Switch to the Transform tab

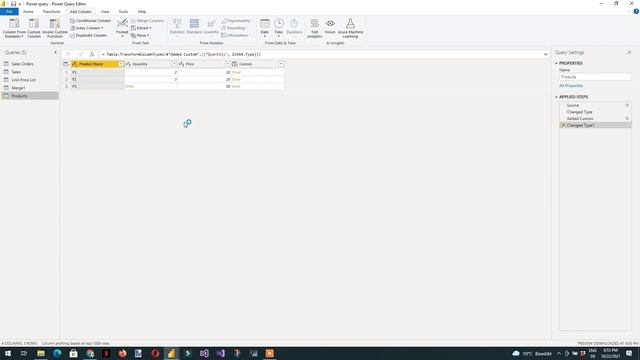click(51, 12)
